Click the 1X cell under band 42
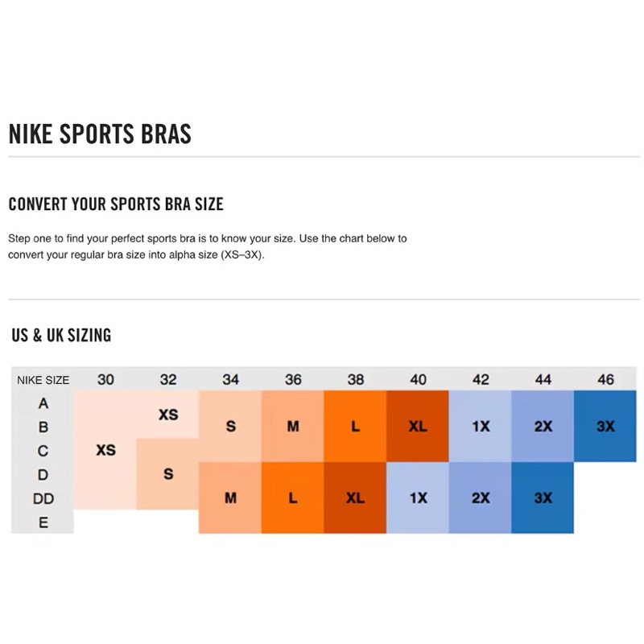The height and width of the screenshot is (644, 644). 481,427
